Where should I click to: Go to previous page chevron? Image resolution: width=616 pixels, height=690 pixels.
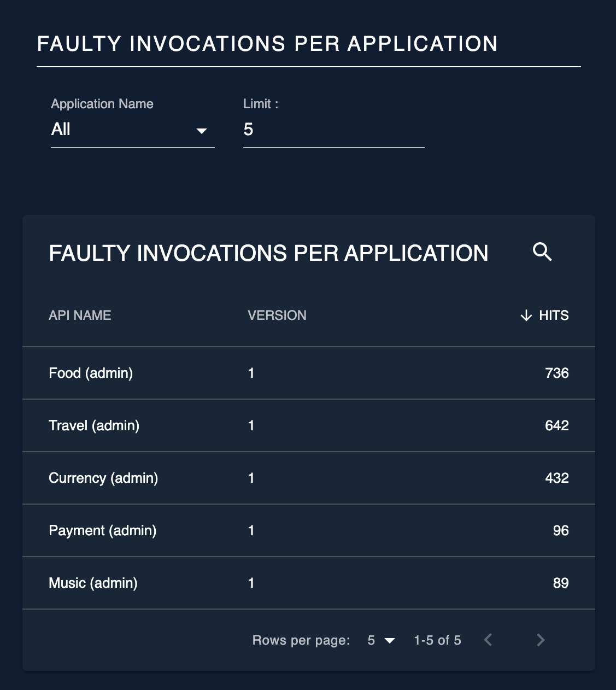[x=488, y=640]
